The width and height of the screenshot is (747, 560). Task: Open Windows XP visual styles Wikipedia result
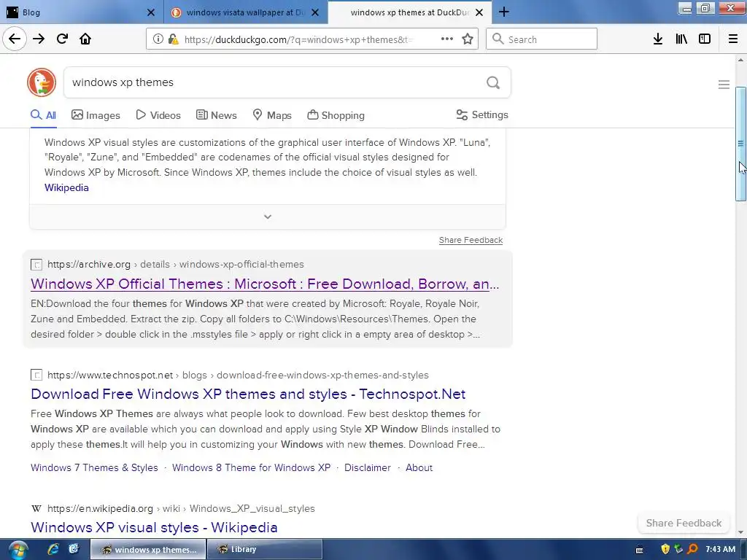[x=154, y=527]
